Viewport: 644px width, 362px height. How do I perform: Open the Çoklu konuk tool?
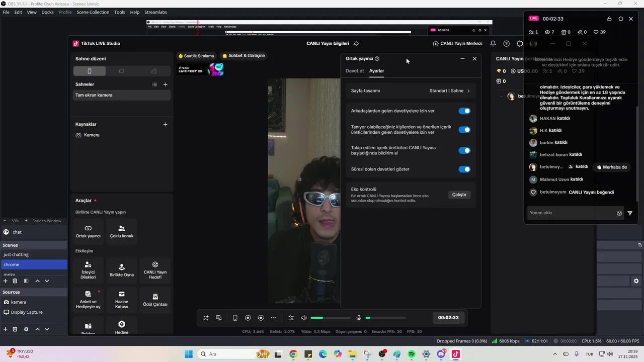tap(122, 231)
